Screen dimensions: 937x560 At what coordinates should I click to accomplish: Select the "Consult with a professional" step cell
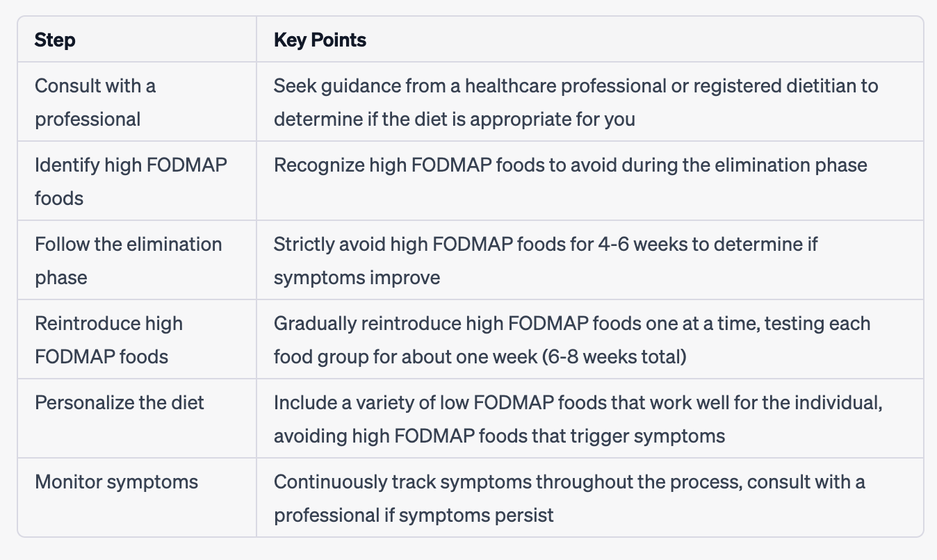95,102
